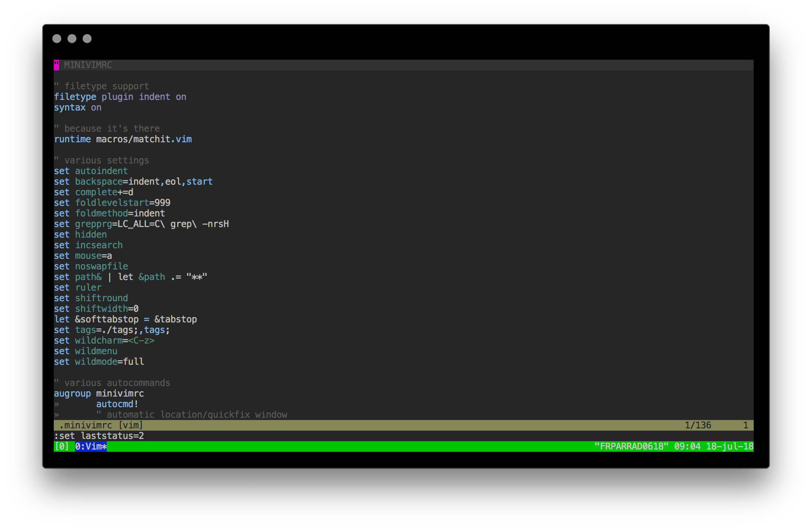Select the tmux window tab 0:Vim*
812x529 pixels.
coord(91,447)
